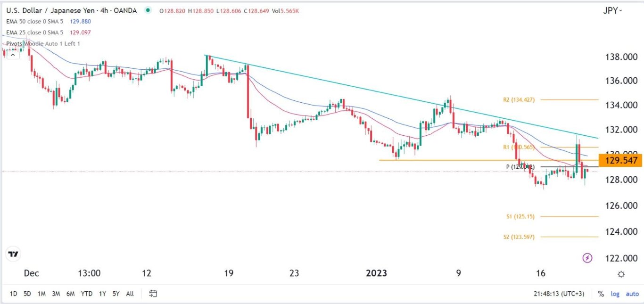Collapse the indicator legend with chevron
644x304 pixels.
pos(13,55)
